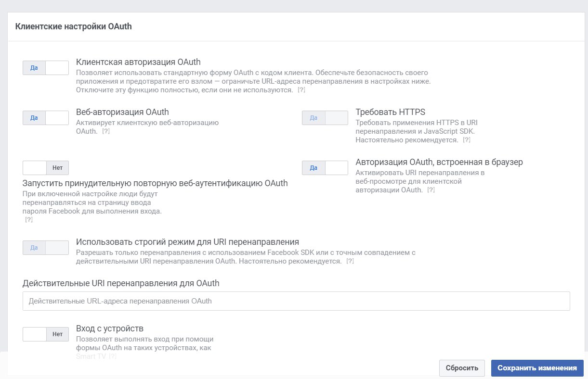Enable Вход с устройств switch
The image size is (588, 379).
(x=46, y=334)
